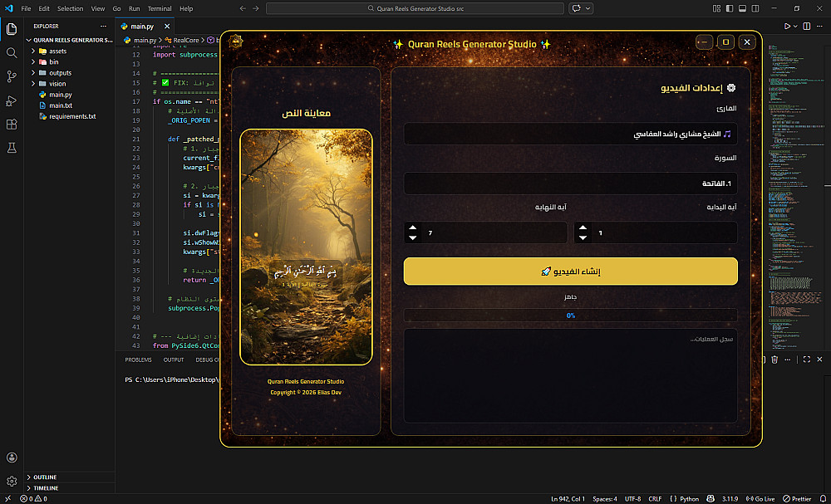The width and height of the screenshot is (831, 504).
Task: Expand the TIMELINE section in Explorer
Action: 46,488
